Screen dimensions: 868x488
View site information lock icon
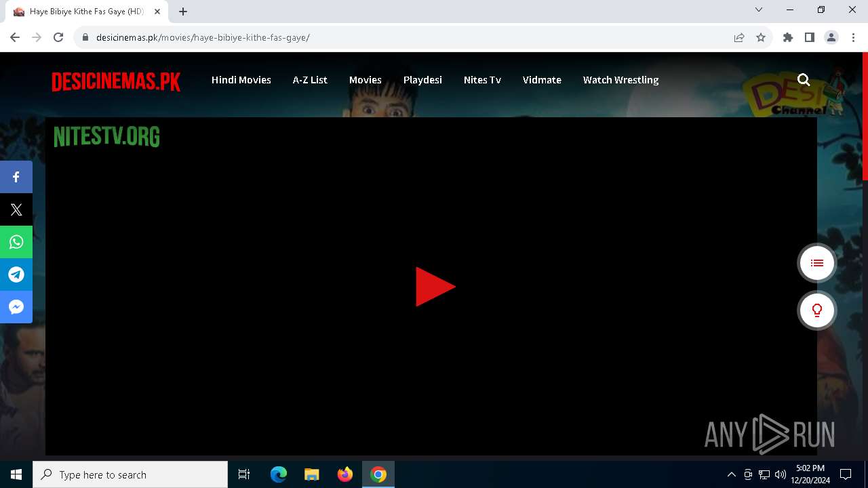point(85,37)
